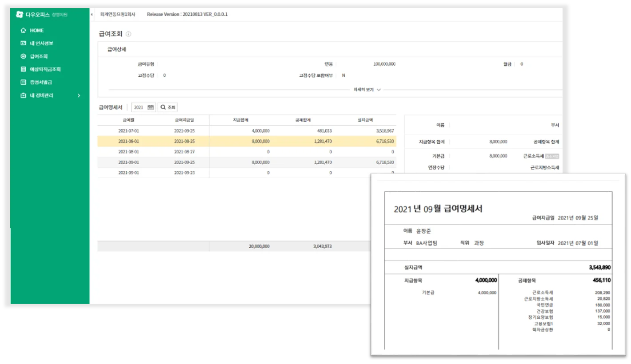Click the 기본금 label in detail panel

click(x=438, y=156)
